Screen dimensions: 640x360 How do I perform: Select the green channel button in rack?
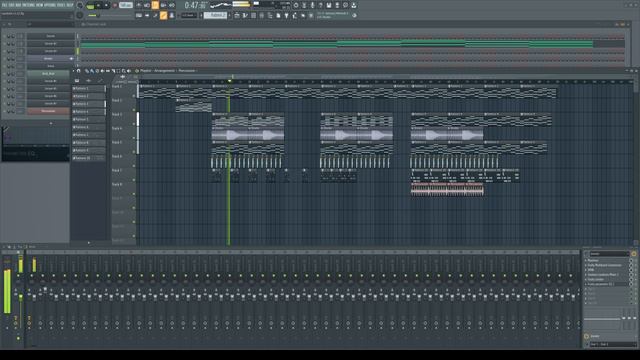[x=48, y=73]
